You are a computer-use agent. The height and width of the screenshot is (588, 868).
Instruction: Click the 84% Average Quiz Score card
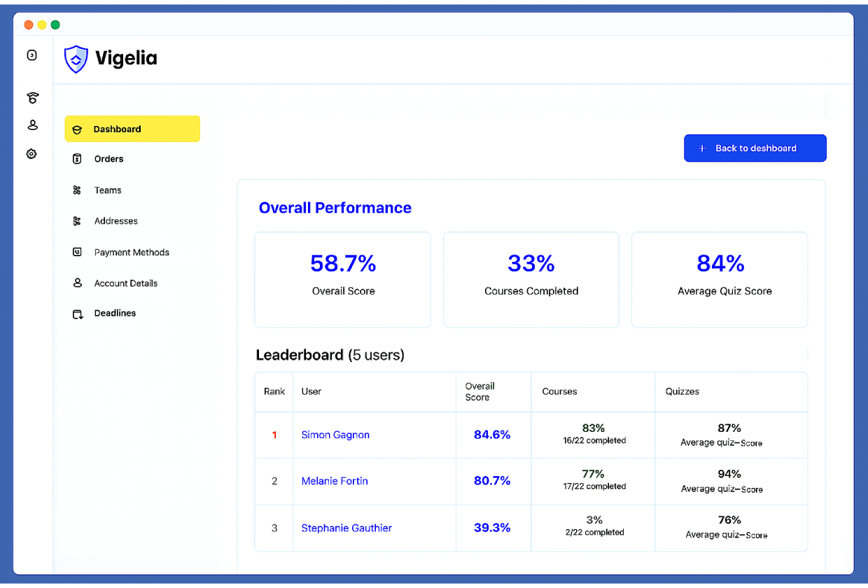coord(720,279)
